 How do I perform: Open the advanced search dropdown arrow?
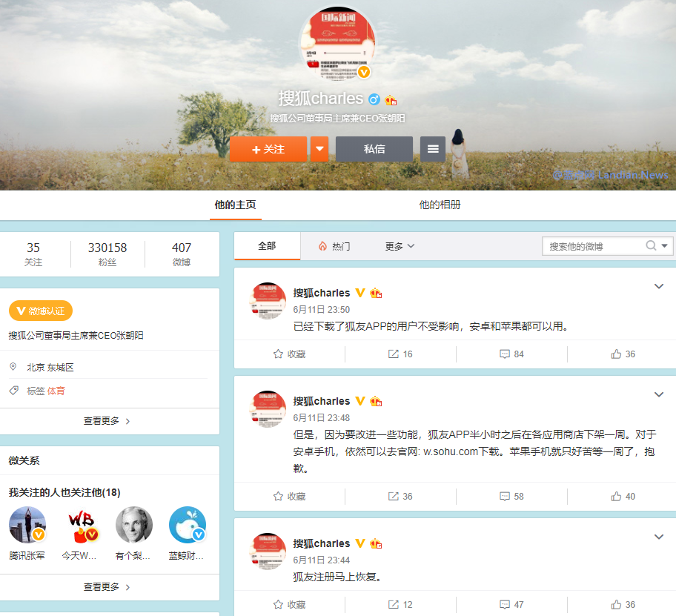coord(664,245)
